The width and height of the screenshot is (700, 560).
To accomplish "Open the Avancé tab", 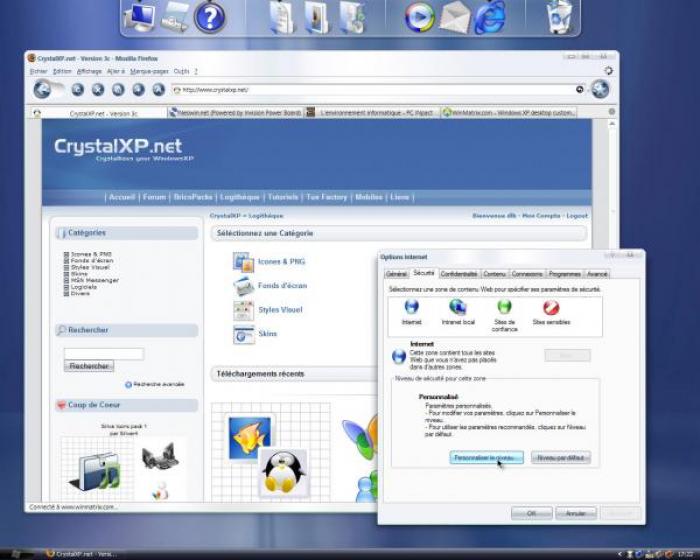I will pos(597,274).
